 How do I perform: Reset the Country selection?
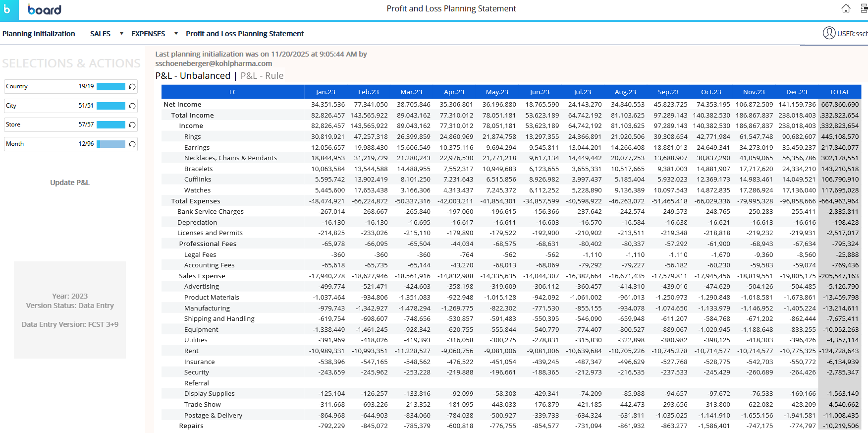(x=132, y=86)
